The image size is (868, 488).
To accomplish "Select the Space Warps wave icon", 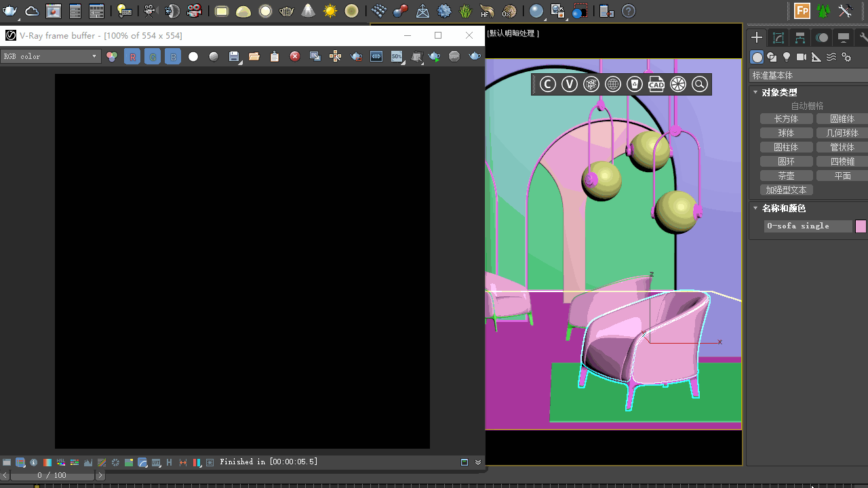I will [831, 57].
